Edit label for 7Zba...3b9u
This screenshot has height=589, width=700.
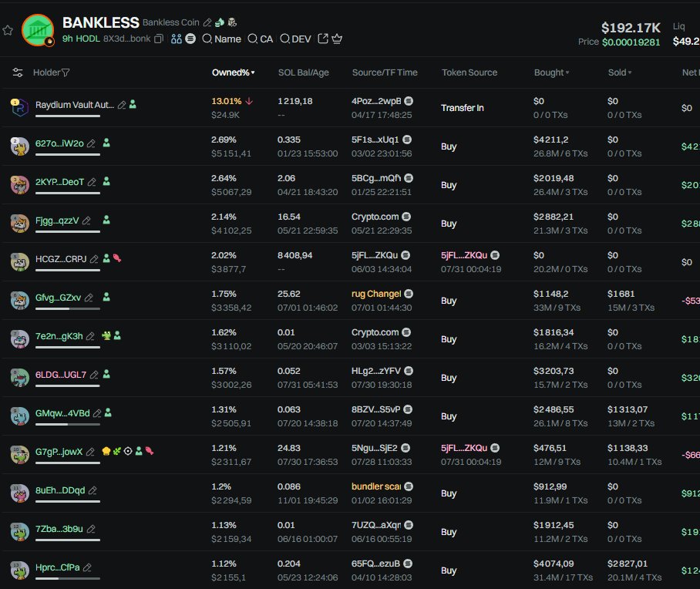(x=91, y=529)
